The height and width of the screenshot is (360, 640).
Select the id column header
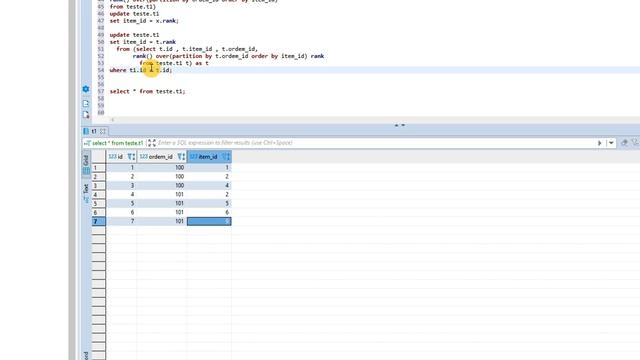[x=122, y=157]
